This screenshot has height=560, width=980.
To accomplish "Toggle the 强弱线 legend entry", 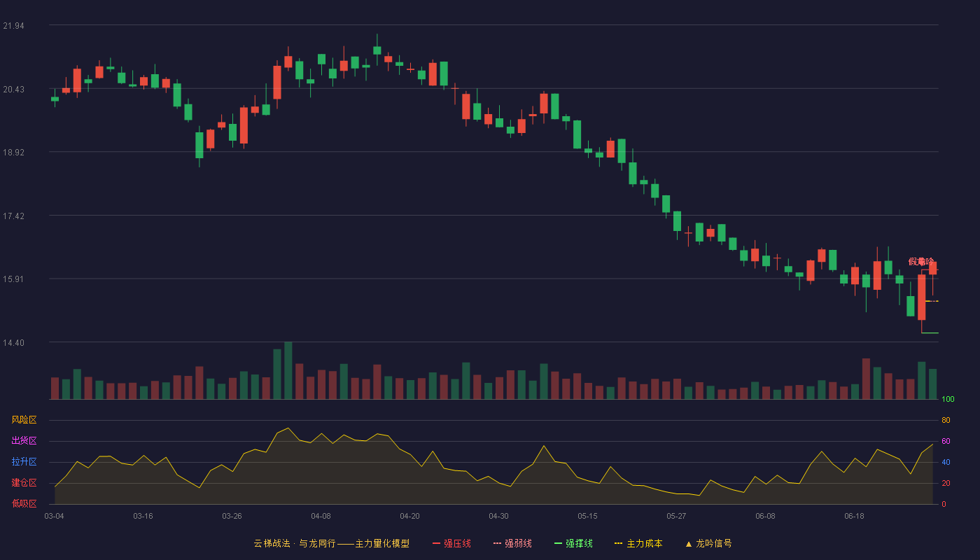I will [x=512, y=543].
